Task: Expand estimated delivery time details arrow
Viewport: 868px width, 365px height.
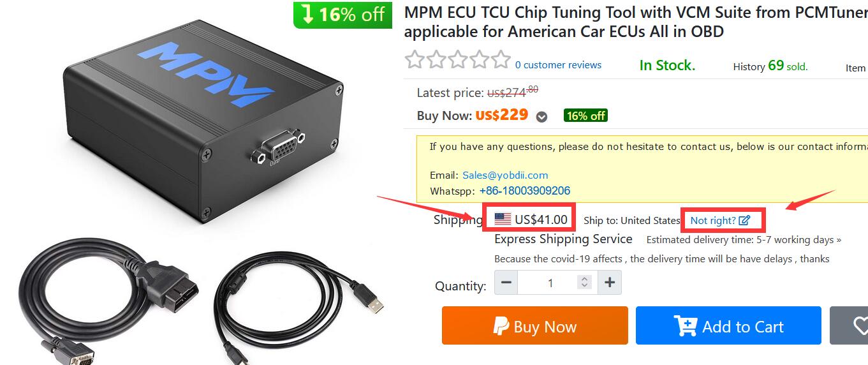Action: 839,241
